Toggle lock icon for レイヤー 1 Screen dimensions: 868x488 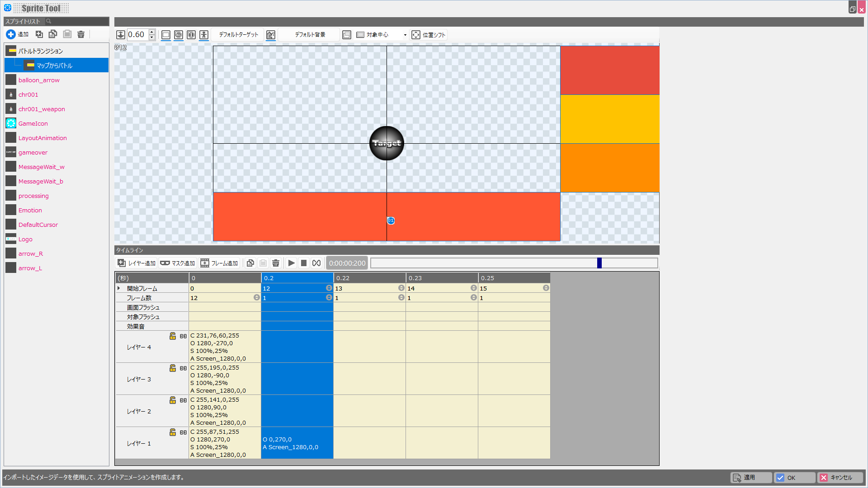click(173, 432)
